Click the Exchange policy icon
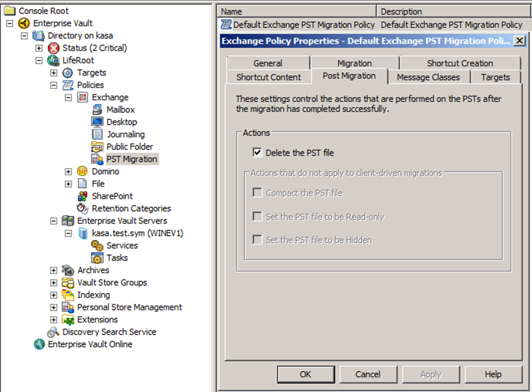 coord(83,97)
